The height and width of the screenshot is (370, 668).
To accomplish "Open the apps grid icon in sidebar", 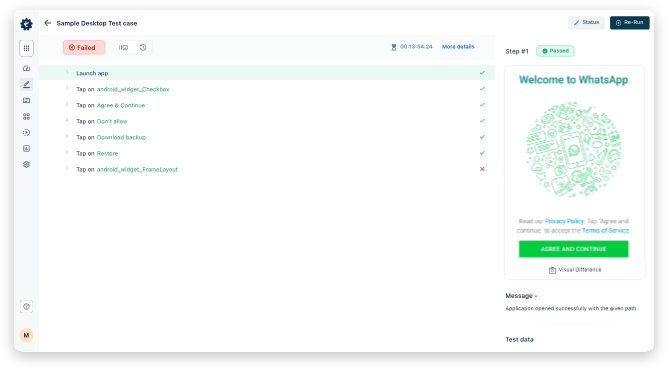I will 26,48.
